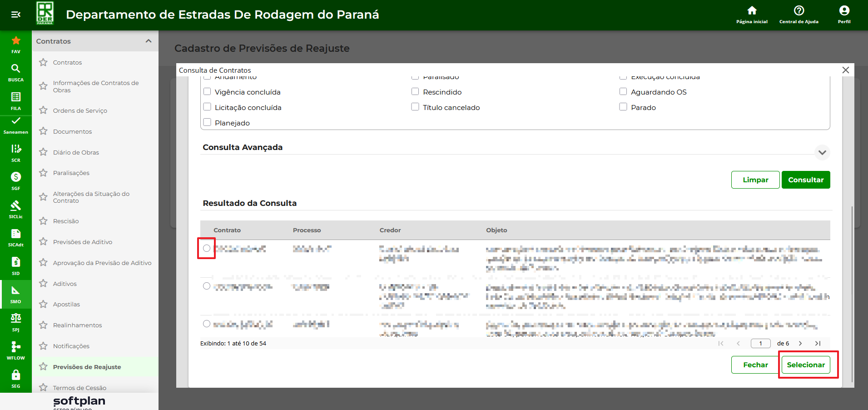The width and height of the screenshot is (868, 410).
Task: Open Previsões de Aditivo menu item
Action: (x=82, y=242)
